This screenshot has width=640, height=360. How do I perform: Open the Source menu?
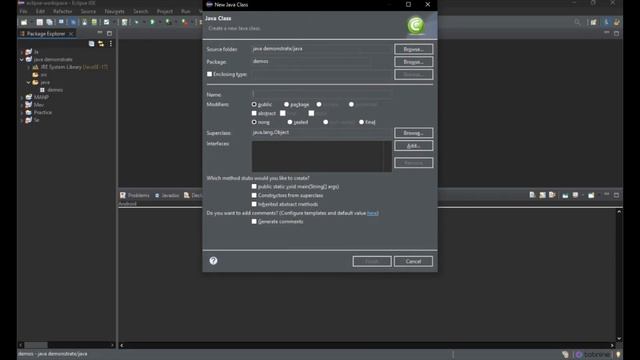(88, 11)
